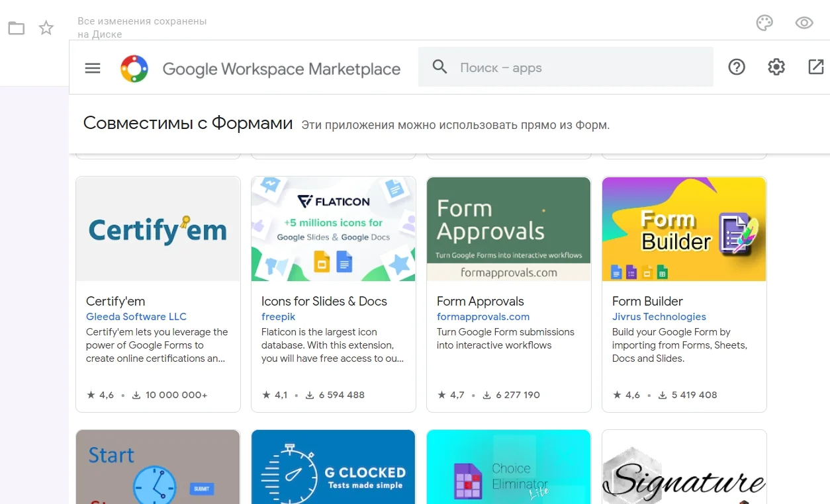This screenshot has height=504, width=830.
Task: Open the Marketplace hamburger menu
Action: (93, 68)
